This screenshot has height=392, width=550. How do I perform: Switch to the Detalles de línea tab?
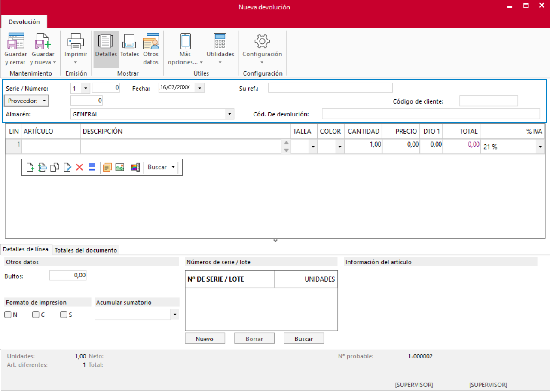tap(26, 249)
